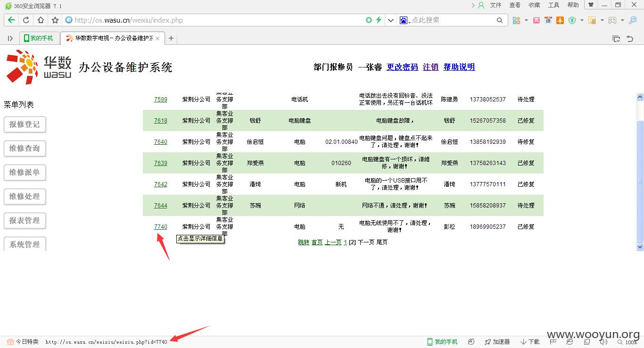Click the 维修处理 menu button
The image size is (644, 348).
click(25, 197)
